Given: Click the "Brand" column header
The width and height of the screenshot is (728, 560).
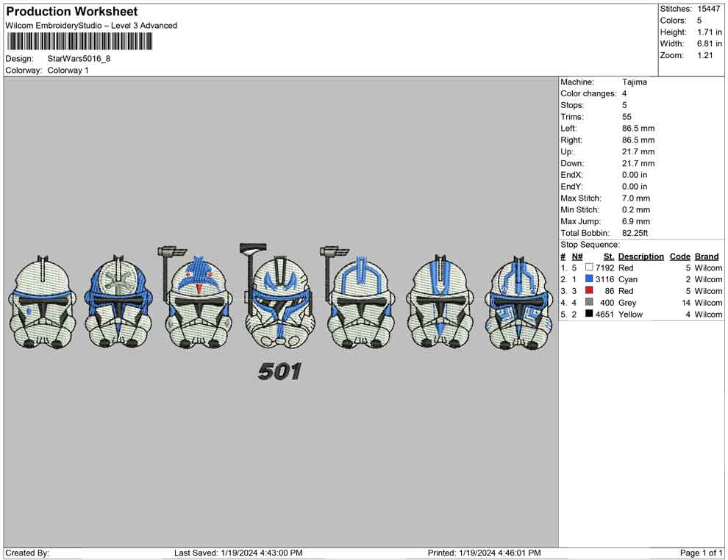Looking at the screenshot, I should click(x=707, y=256).
